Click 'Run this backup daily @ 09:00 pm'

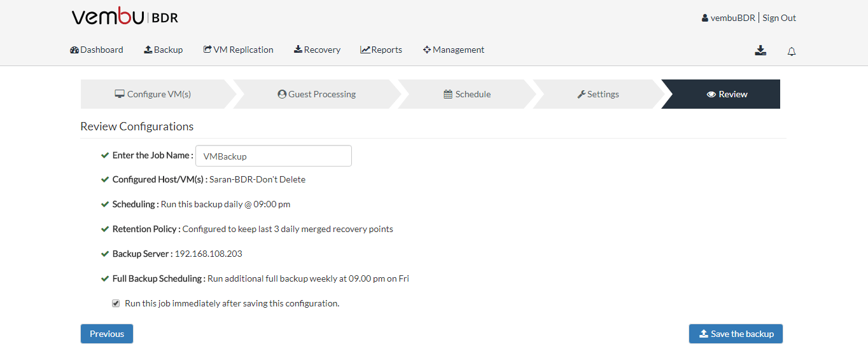pyautogui.click(x=226, y=204)
